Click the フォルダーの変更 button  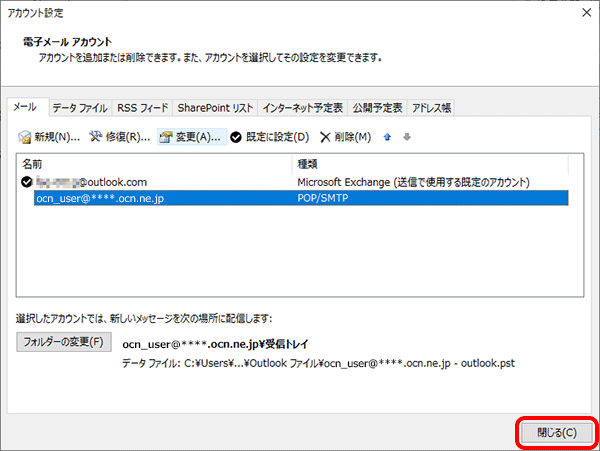coord(63,343)
